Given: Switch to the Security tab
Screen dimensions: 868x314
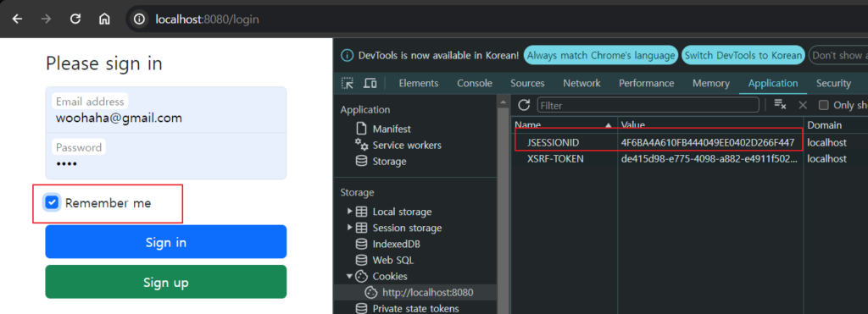Looking at the screenshot, I should [x=833, y=84].
